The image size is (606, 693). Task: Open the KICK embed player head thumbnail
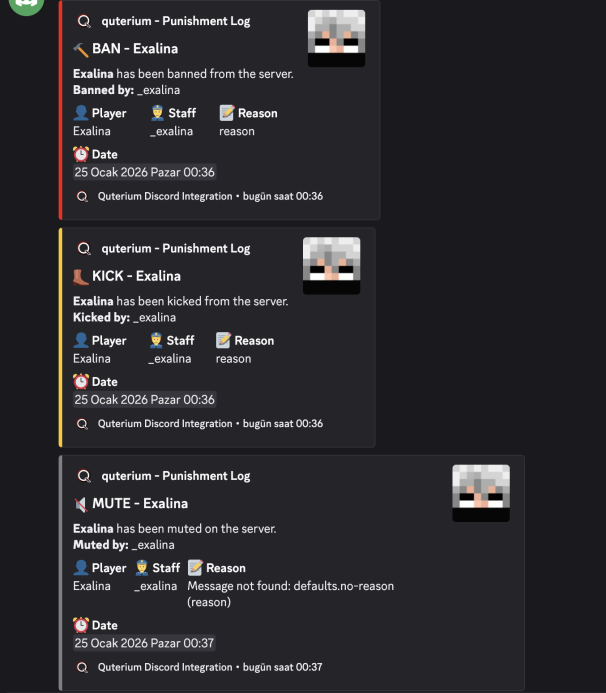332,266
